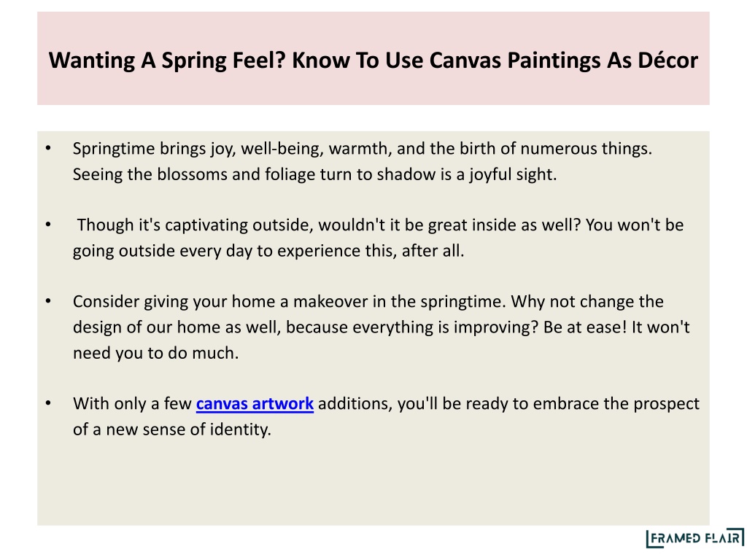Viewport: 747px width, 560px height.
Task: Click the line need you to do much
Action: coord(156,353)
